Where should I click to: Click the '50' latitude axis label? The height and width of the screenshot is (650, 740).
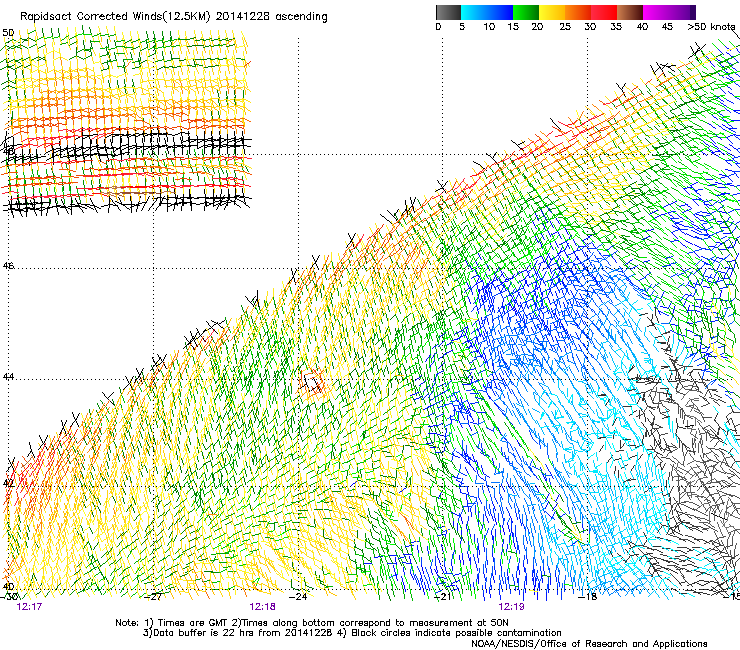coord(8,33)
